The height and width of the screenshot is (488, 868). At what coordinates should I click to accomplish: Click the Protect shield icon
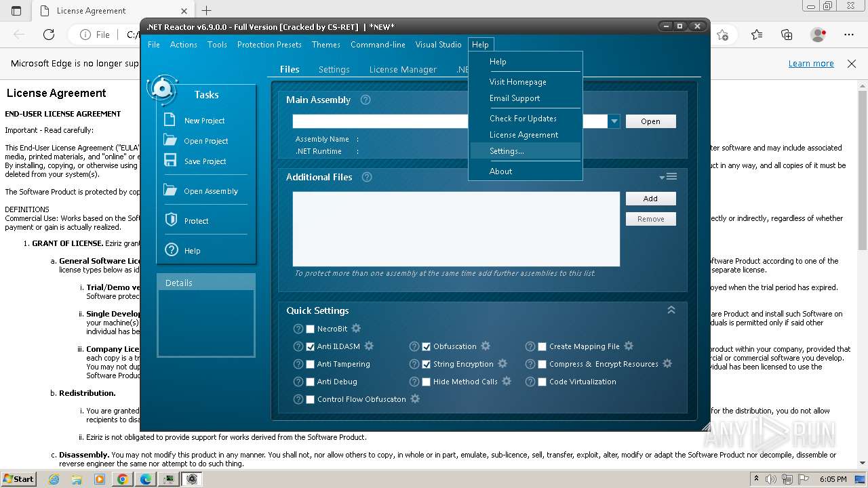click(172, 220)
